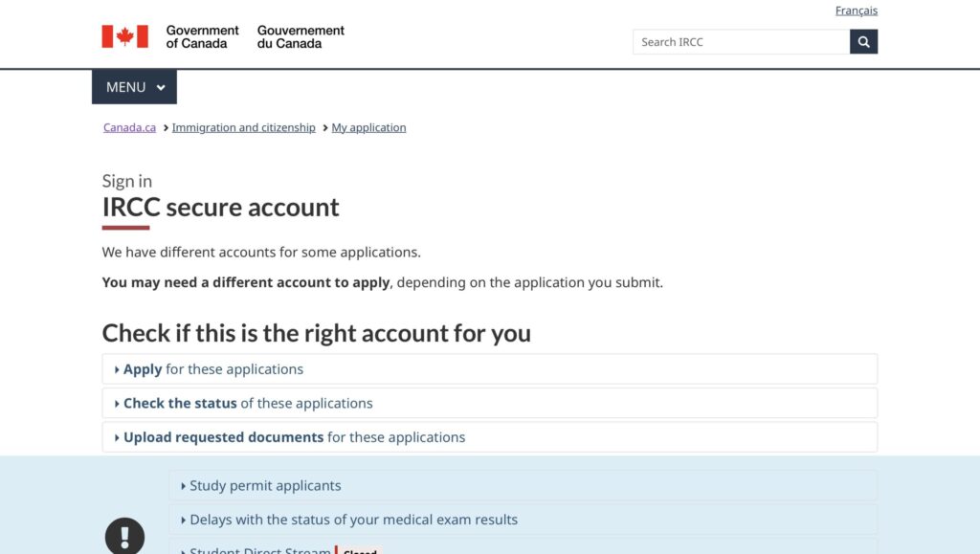The width and height of the screenshot is (980, 554).
Task: Click the Government of Canada flag logo
Action: (x=125, y=36)
